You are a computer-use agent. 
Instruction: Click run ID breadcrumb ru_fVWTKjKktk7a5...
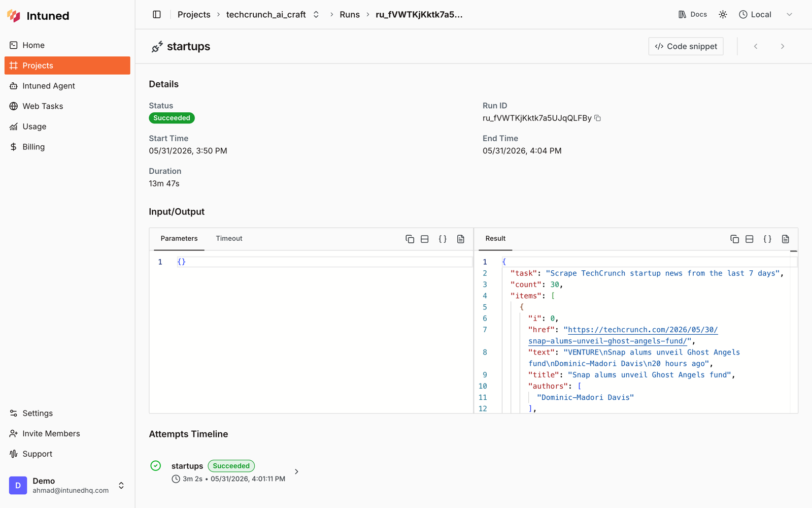pyautogui.click(x=419, y=15)
